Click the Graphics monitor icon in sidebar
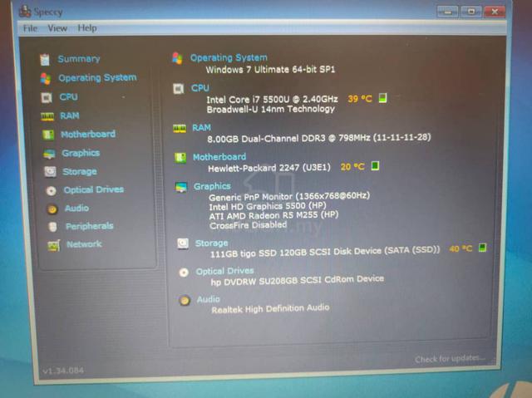 [50, 154]
